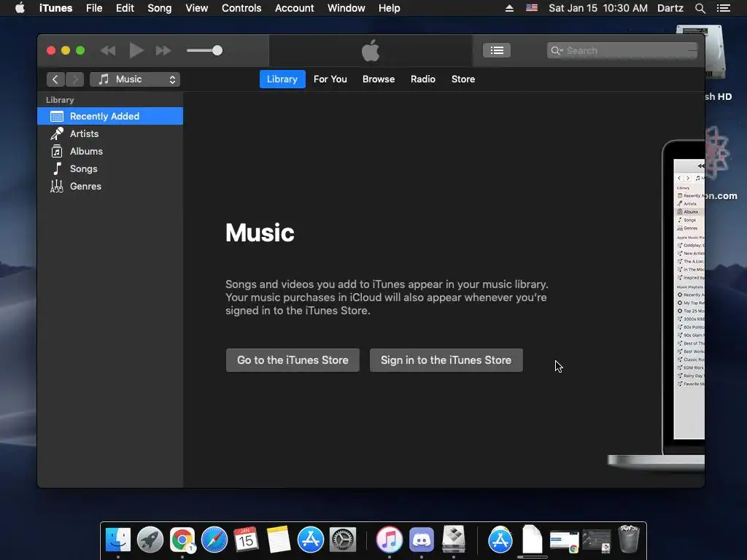The width and height of the screenshot is (747, 560).
Task: Click the Next track fast-forward button
Action: pos(163,50)
